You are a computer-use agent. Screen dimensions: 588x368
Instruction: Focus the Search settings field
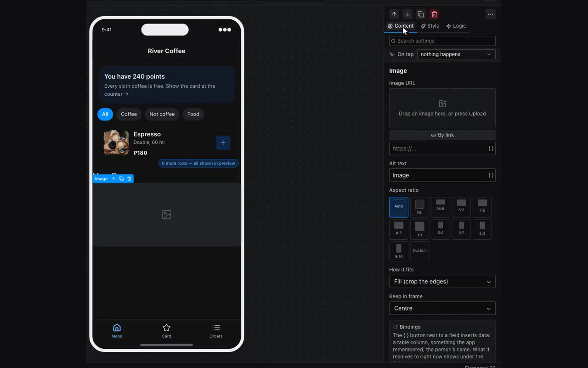click(x=442, y=41)
